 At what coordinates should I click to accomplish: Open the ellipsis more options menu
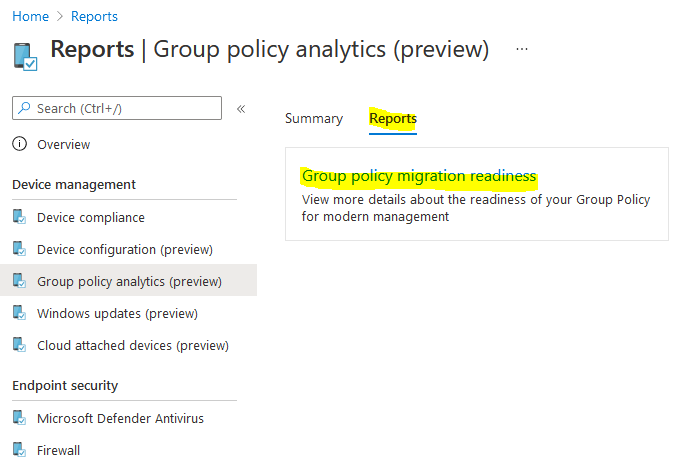tap(522, 49)
